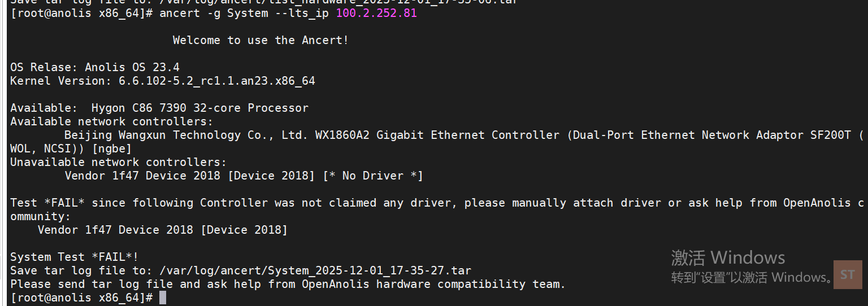Click the ST icon in the corner
The width and height of the screenshot is (868, 306).
[x=848, y=274]
